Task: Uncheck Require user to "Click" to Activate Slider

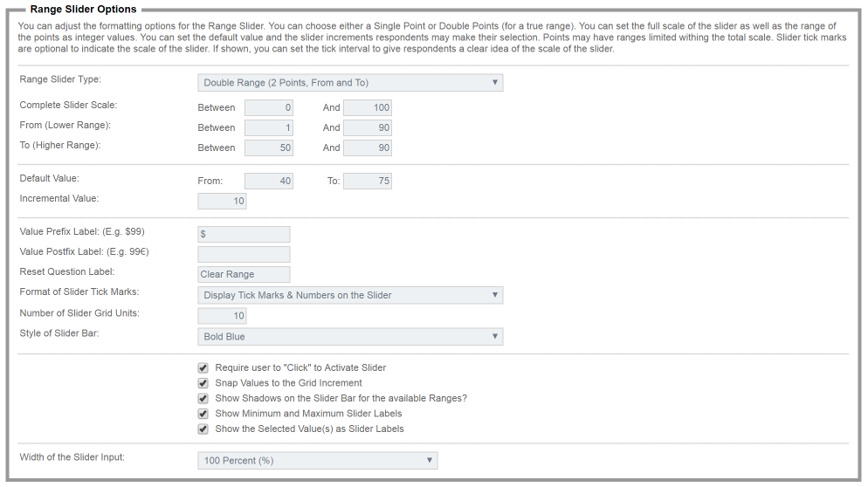Action: coord(203,368)
